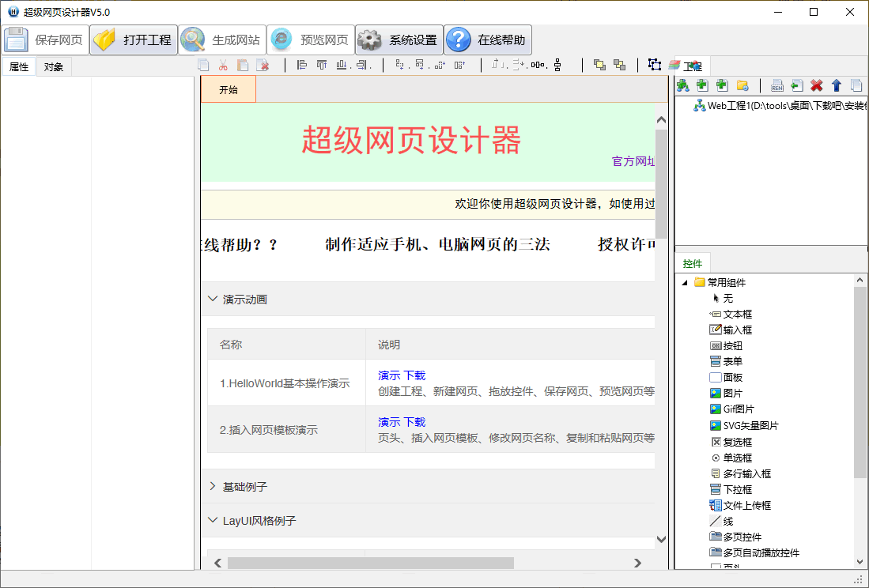Distribute controls vertically icon
869x588 pixels.
pyautogui.click(x=557, y=66)
